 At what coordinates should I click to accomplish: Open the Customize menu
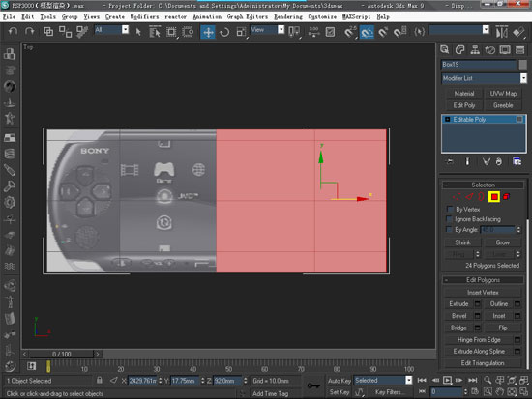[x=322, y=17]
